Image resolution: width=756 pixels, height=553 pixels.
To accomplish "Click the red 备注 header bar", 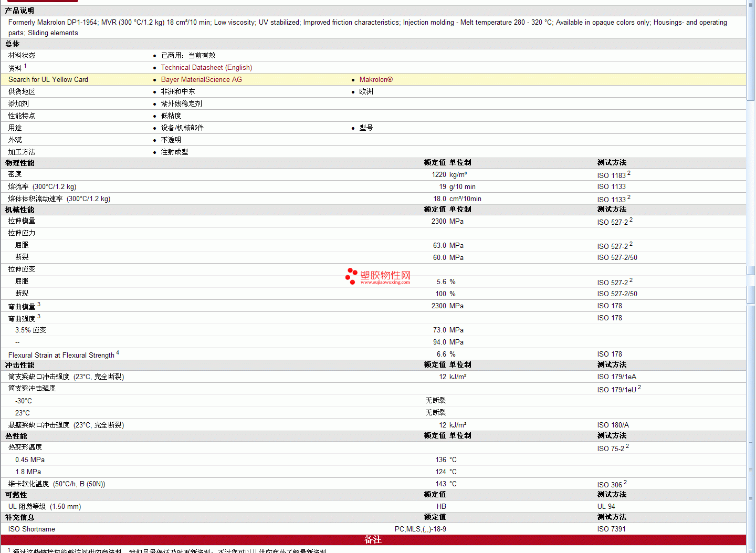I will click(x=373, y=540).
